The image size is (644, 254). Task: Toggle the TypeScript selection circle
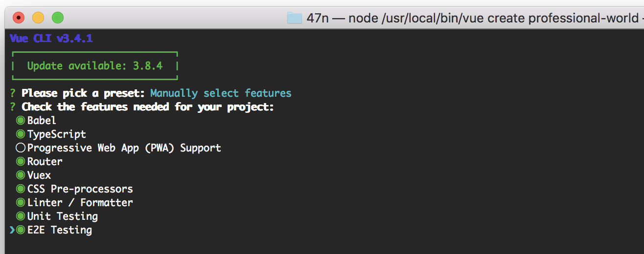(21, 134)
